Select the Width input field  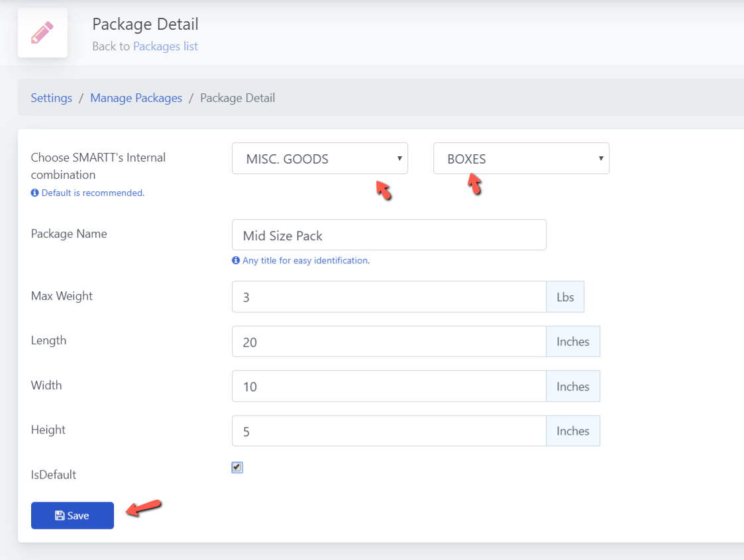(389, 386)
